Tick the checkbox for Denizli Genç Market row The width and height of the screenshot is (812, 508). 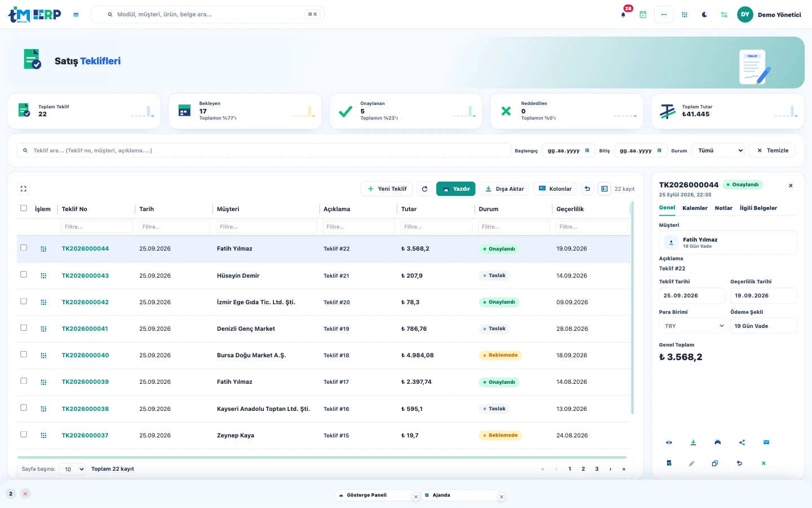(24, 327)
